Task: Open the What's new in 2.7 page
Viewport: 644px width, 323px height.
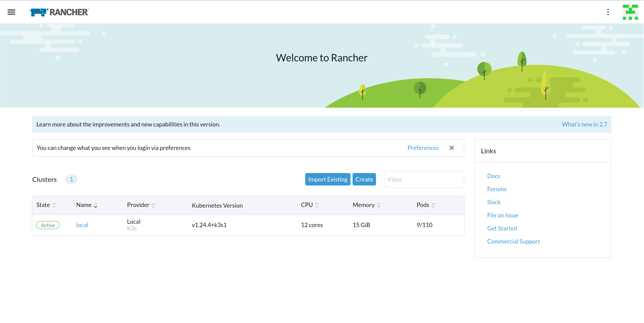Action: tap(584, 124)
